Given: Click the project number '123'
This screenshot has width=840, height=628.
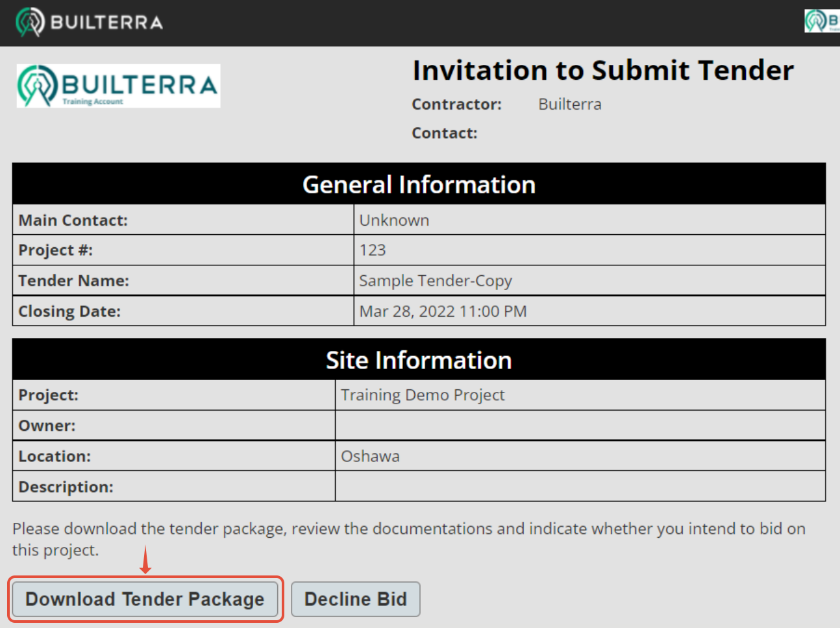Looking at the screenshot, I should point(373,250).
